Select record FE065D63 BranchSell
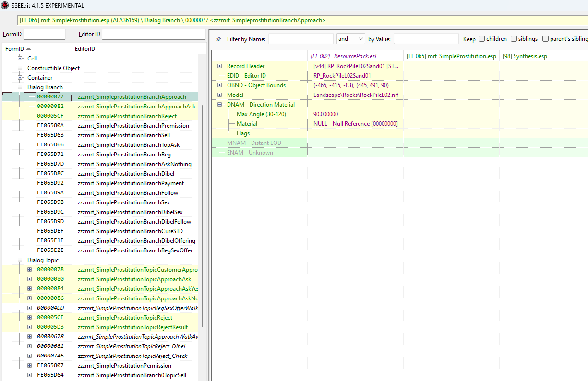The width and height of the screenshot is (588, 381). 100,135
